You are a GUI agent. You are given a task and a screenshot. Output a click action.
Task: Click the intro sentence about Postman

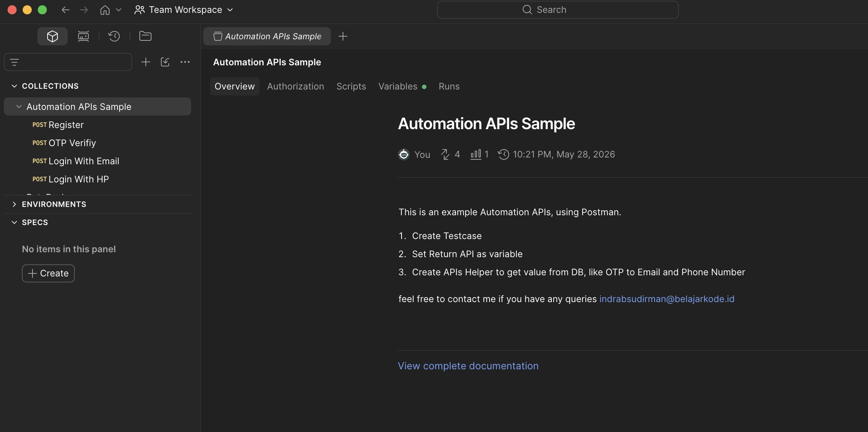pyautogui.click(x=510, y=212)
